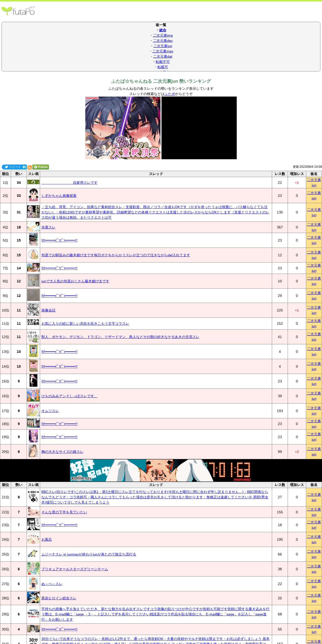Open 転載可 in the board list
The image size is (322, 644).
pyautogui.click(x=163, y=67)
